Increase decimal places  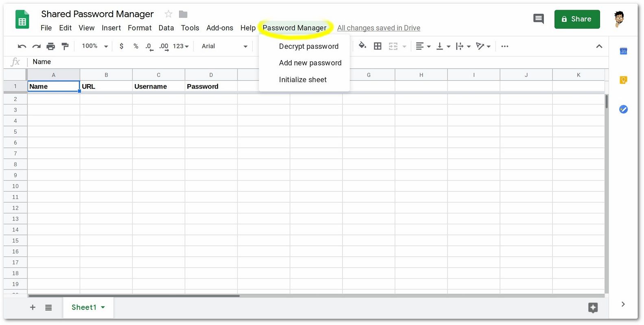(x=164, y=47)
